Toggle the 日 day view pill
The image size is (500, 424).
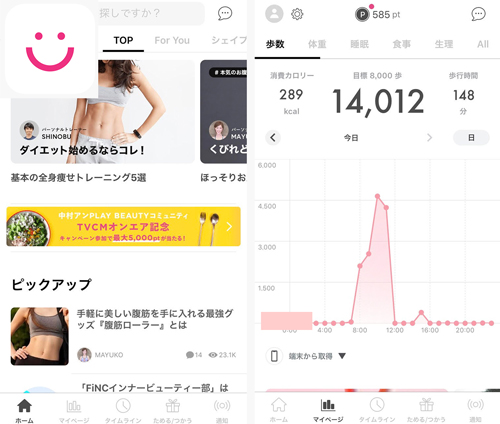coord(471,137)
